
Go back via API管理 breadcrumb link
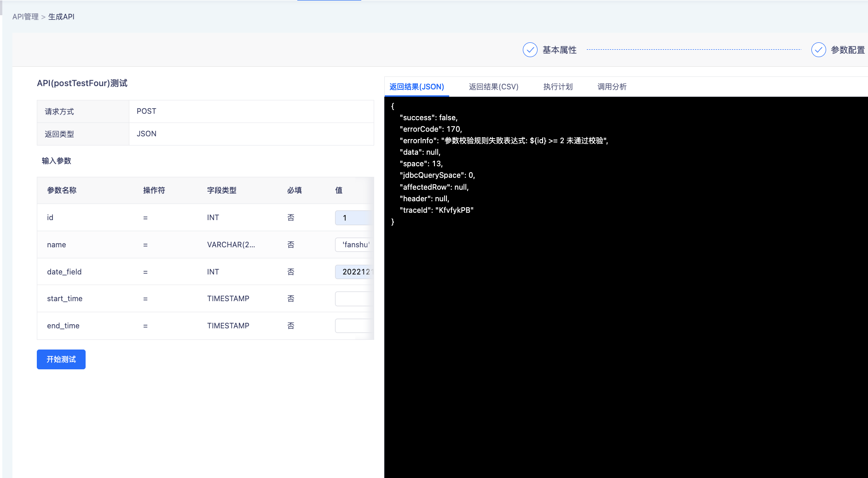click(x=25, y=17)
